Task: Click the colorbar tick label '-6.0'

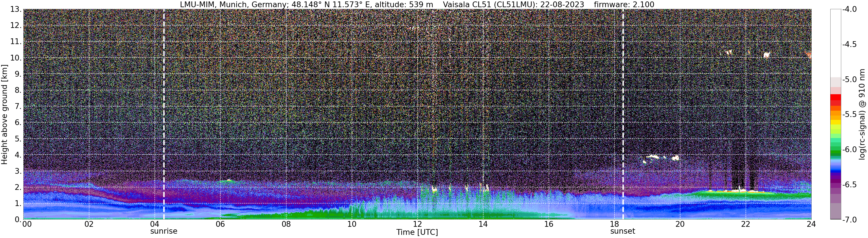Action: pos(850,149)
